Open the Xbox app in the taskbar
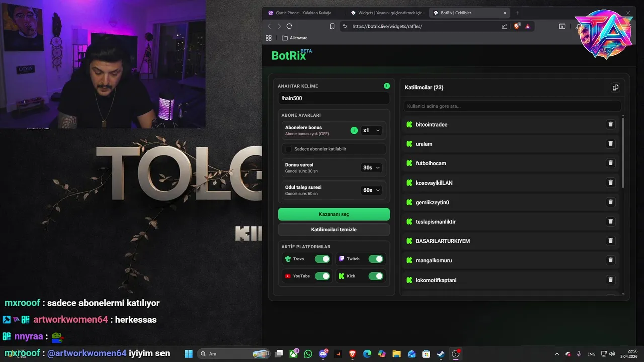644x362 pixels. pos(294,354)
